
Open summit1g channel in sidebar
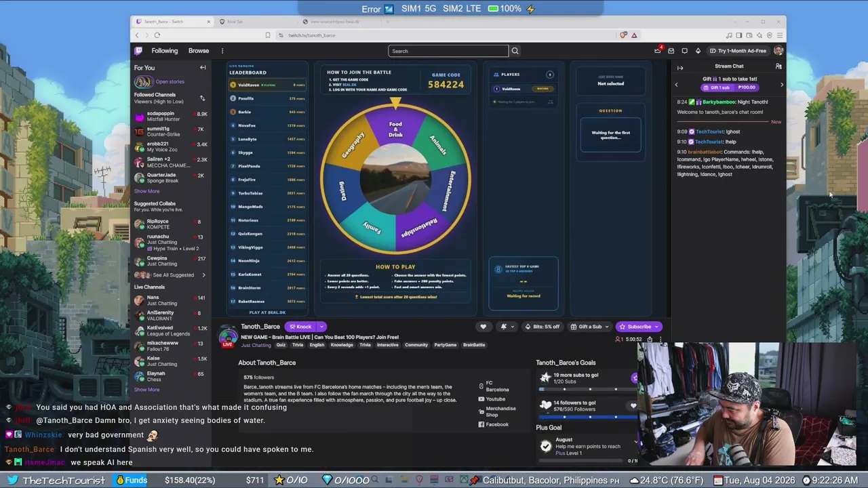[171, 131]
